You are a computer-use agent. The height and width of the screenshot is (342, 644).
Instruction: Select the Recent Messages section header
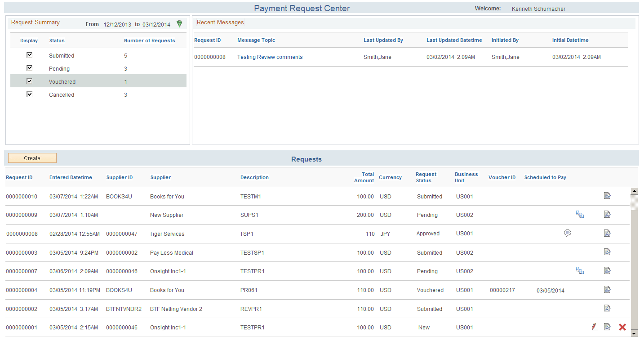tap(220, 22)
